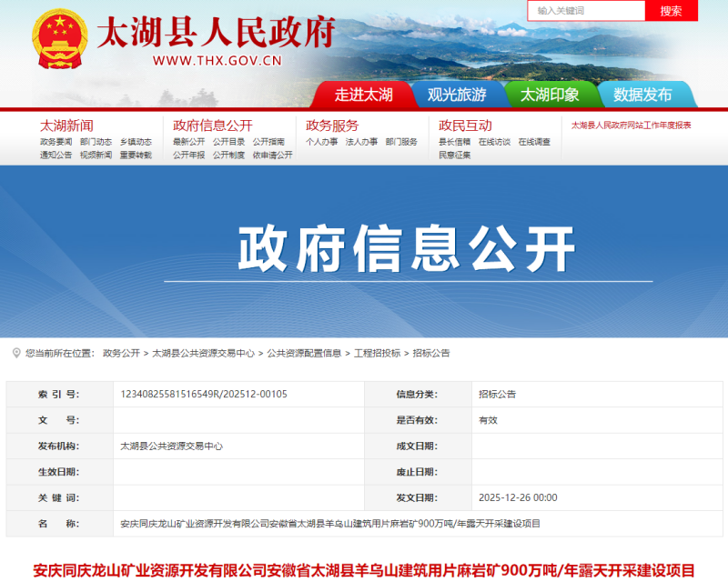This screenshot has height=582, width=728.
Task: Click the search keyword input field
Action: [x=585, y=11]
